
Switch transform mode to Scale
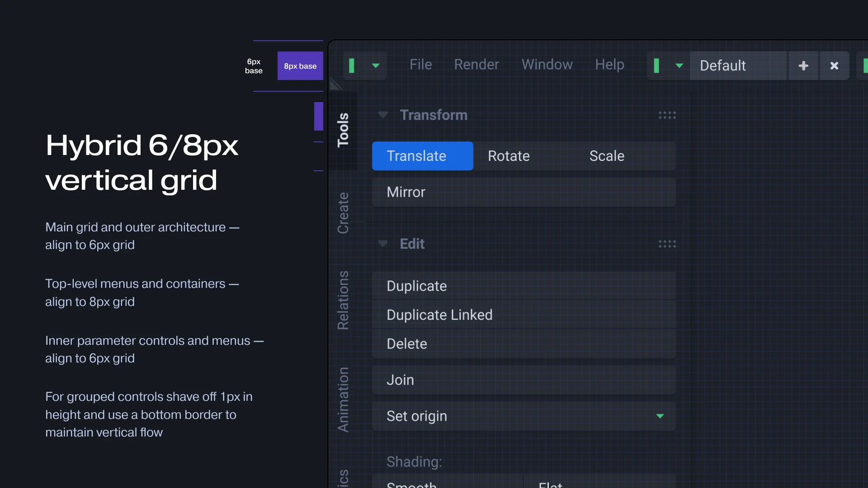(x=607, y=156)
